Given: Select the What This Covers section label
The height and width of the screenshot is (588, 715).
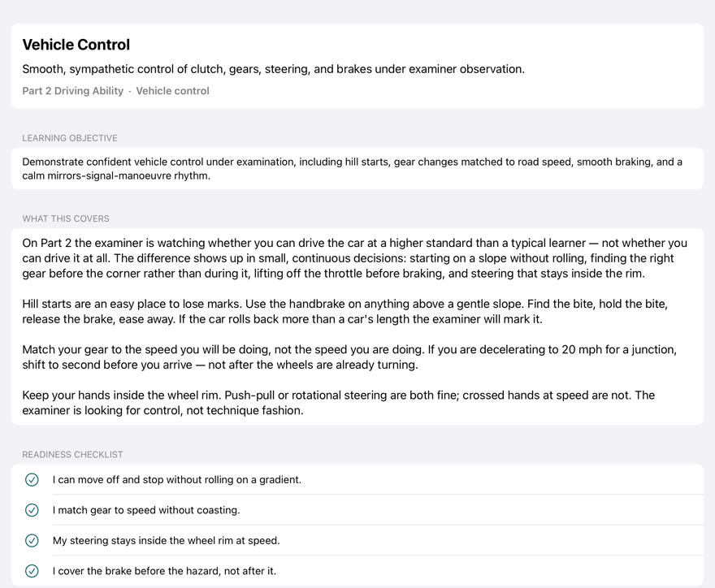Looking at the screenshot, I should (66, 218).
